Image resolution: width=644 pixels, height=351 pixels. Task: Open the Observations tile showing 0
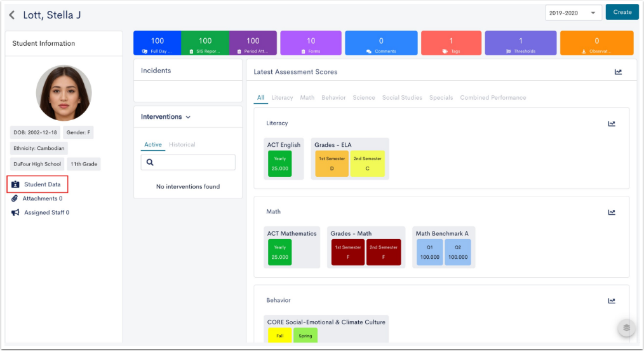pos(597,43)
